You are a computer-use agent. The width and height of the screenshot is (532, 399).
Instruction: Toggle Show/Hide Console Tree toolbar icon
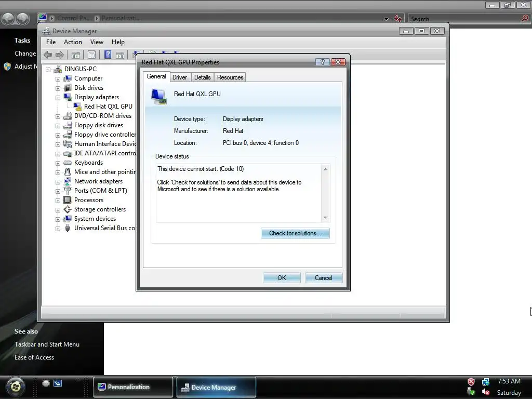point(76,55)
